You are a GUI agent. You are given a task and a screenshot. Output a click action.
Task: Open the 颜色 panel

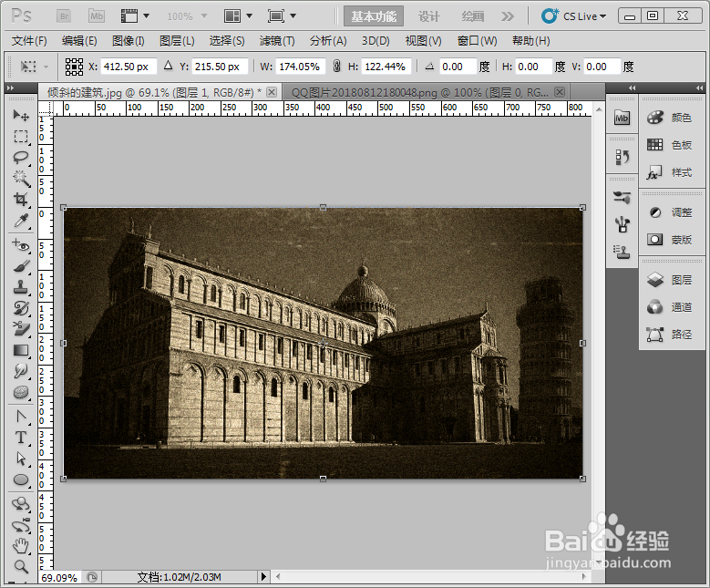pos(671,118)
